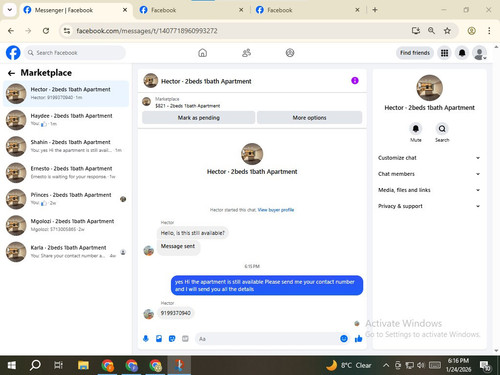Click the browser address bar URL
Image resolution: width=500 pixels, height=375 pixels.
coord(147,31)
